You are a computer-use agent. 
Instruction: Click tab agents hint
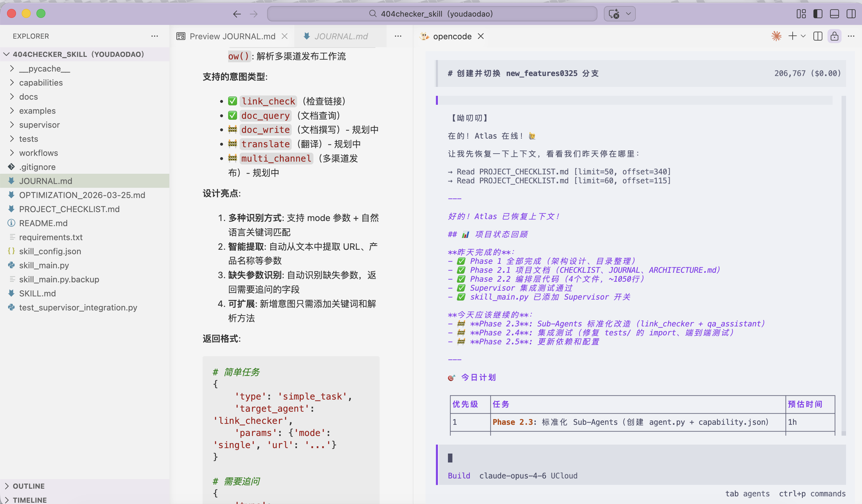tap(747, 493)
